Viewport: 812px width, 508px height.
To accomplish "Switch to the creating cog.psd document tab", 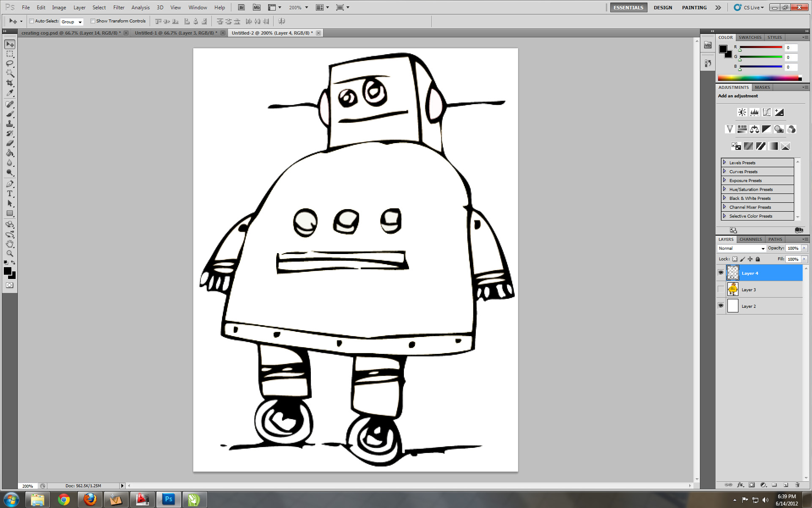I will 71,33.
